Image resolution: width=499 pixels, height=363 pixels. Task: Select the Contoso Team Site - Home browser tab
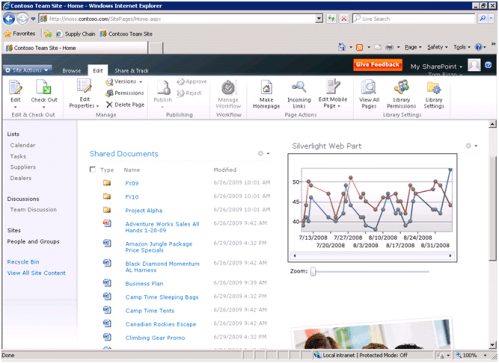[x=75, y=48]
